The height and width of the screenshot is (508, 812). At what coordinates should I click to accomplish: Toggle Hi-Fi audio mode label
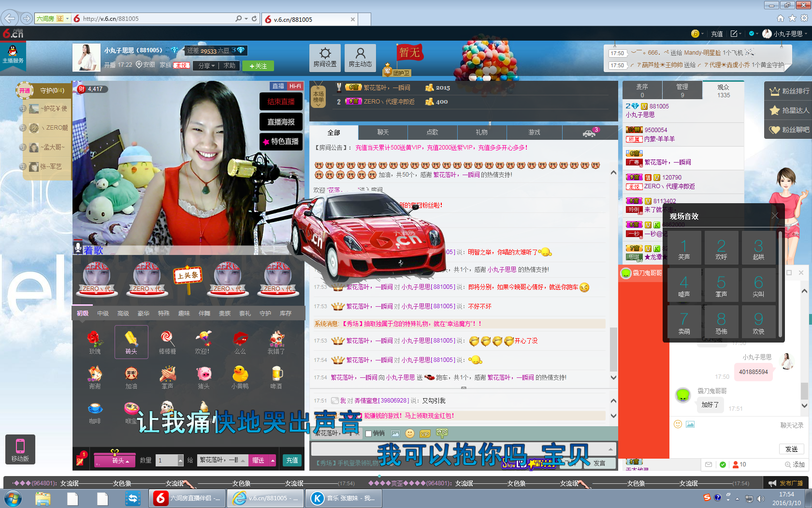click(x=295, y=86)
